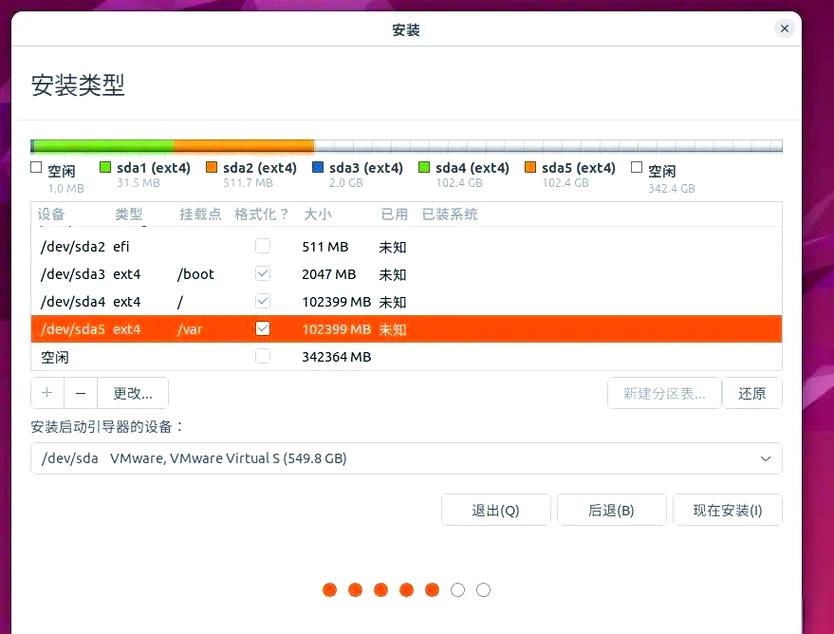Viewport: 834px width, 634px height.
Task: Click the remove partition minus icon
Action: 81,392
